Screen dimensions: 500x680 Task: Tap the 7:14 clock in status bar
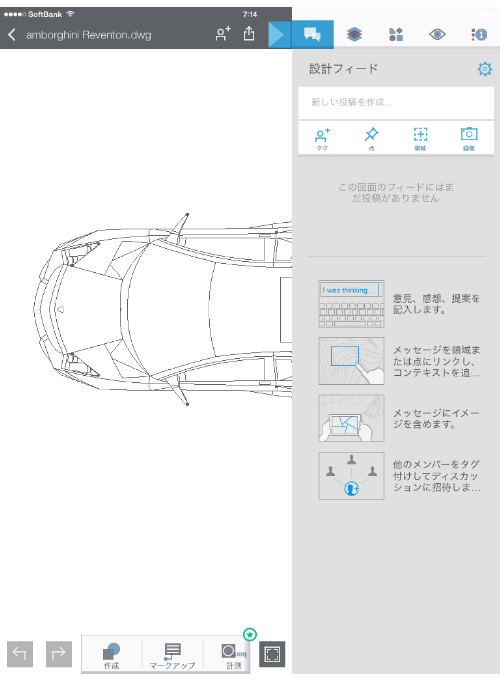[250, 14]
